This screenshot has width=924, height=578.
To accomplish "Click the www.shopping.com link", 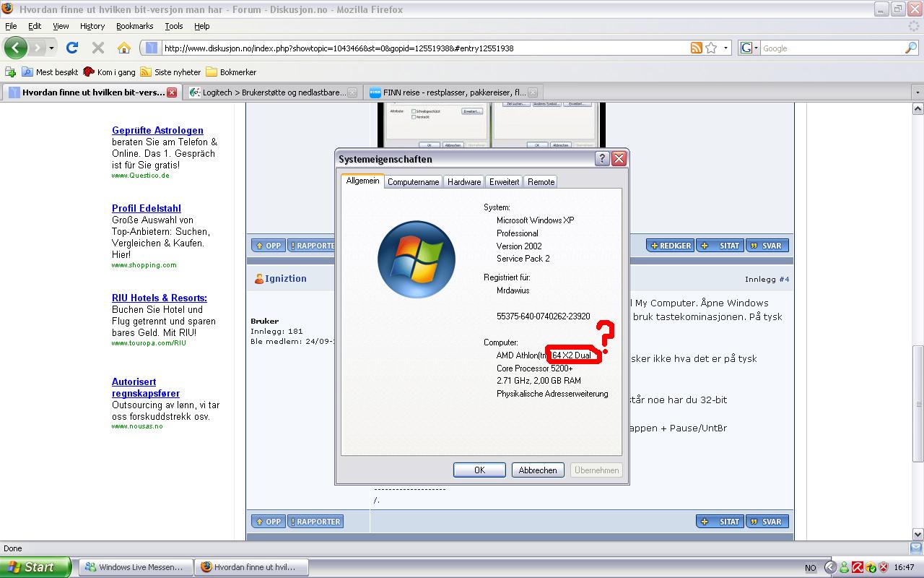I will [x=144, y=265].
